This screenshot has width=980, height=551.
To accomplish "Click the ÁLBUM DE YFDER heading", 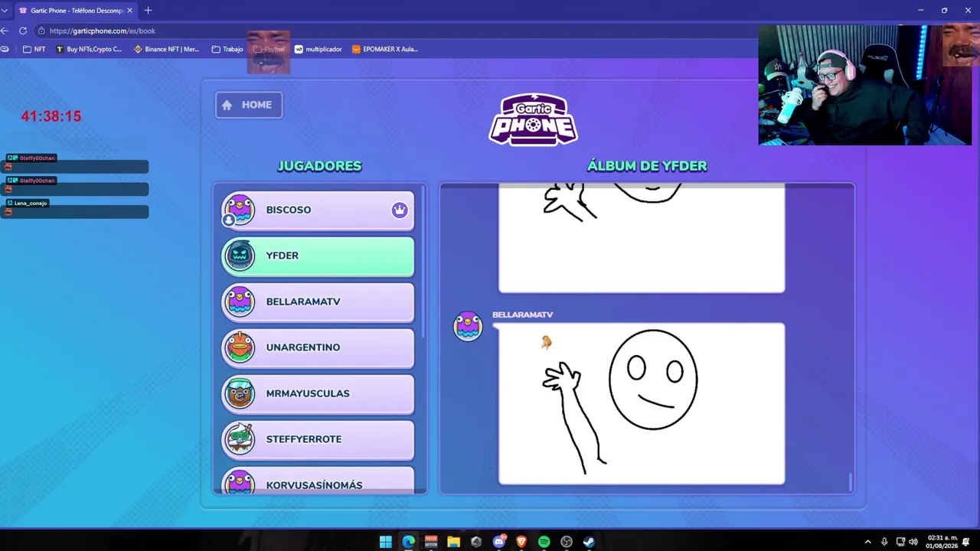I will (647, 166).
